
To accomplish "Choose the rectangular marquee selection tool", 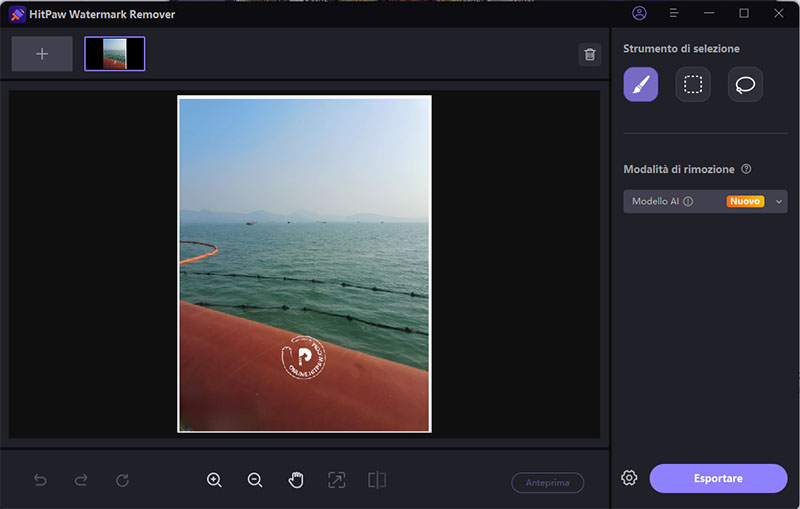I will point(693,85).
